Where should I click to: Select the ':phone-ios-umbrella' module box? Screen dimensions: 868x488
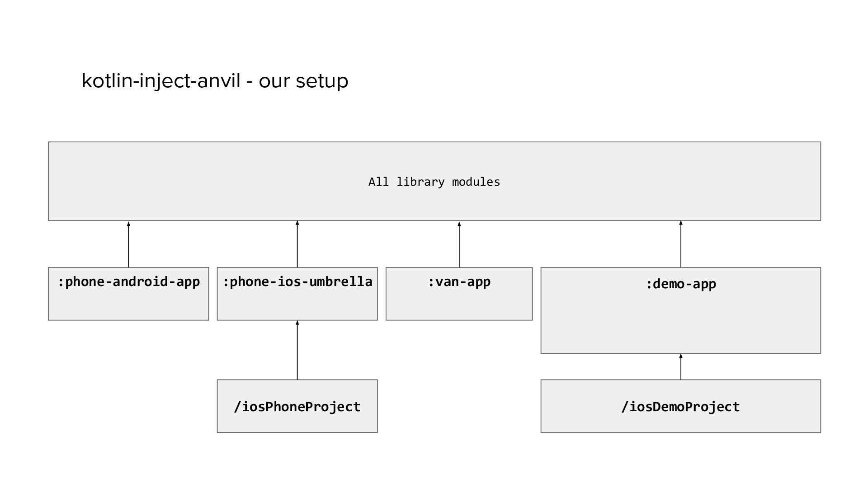(x=297, y=303)
